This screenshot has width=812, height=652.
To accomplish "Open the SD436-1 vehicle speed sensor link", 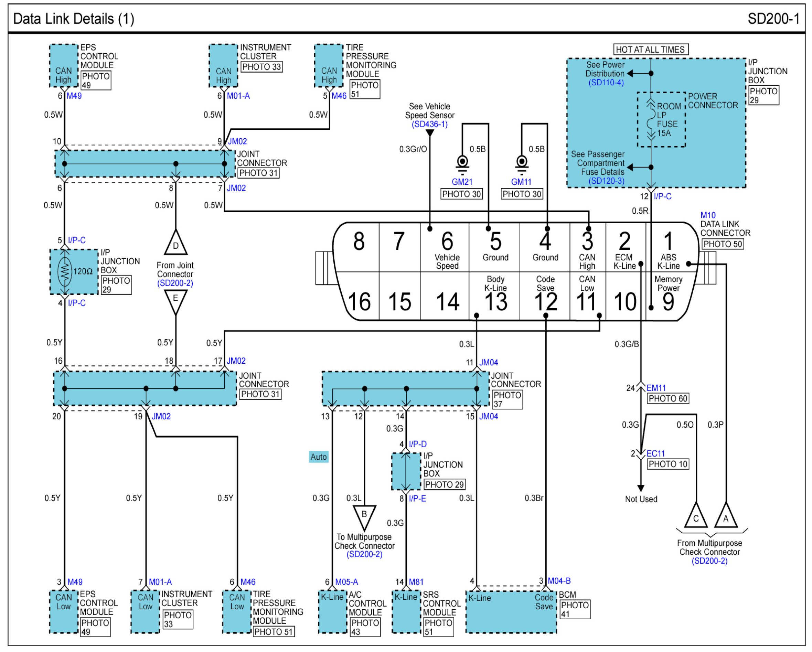I will pos(429,124).
